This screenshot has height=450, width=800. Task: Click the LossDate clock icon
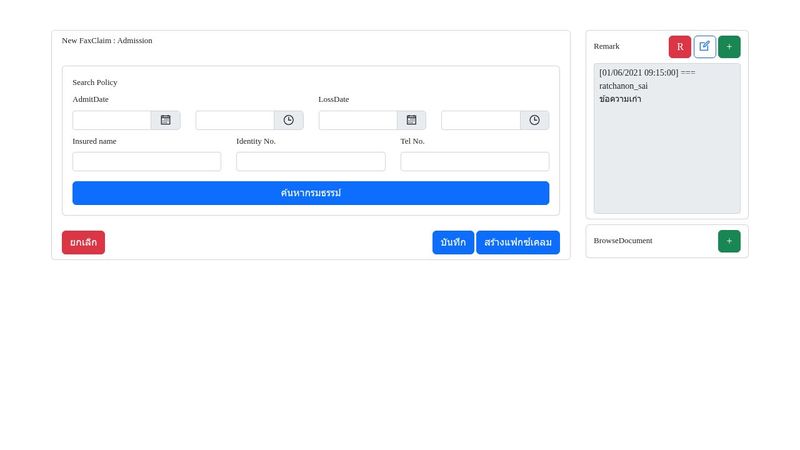point(534,120)
